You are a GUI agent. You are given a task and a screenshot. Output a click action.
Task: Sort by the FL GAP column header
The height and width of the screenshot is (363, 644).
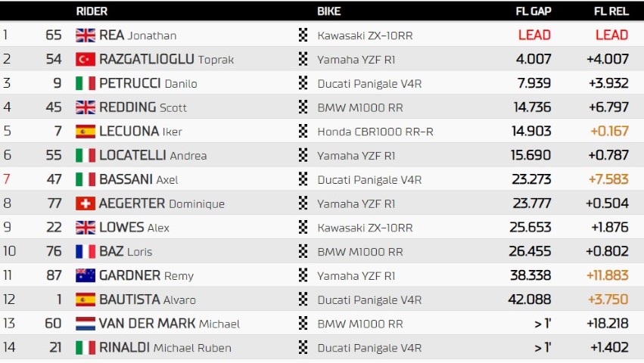pos(534,11)
